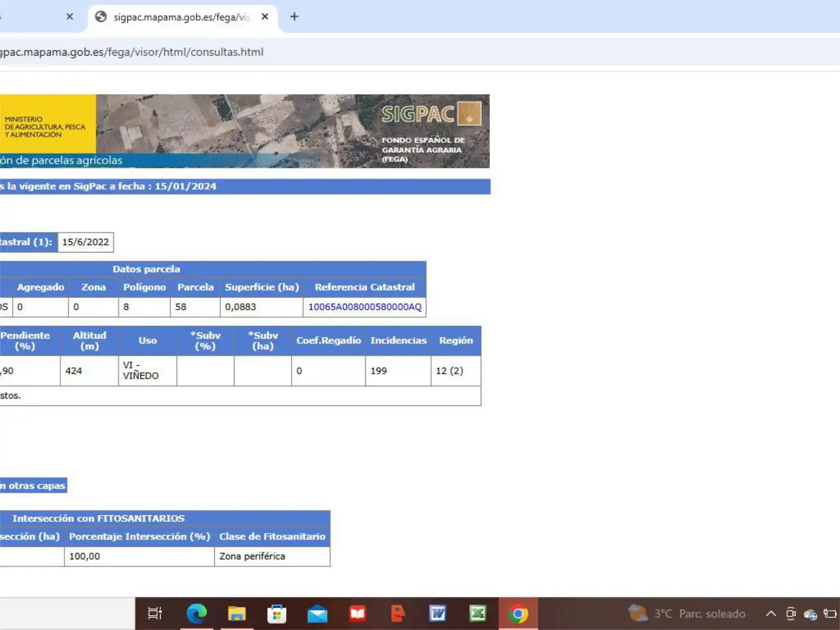Open Microsoft Store from the taskbar

(277, 613)
